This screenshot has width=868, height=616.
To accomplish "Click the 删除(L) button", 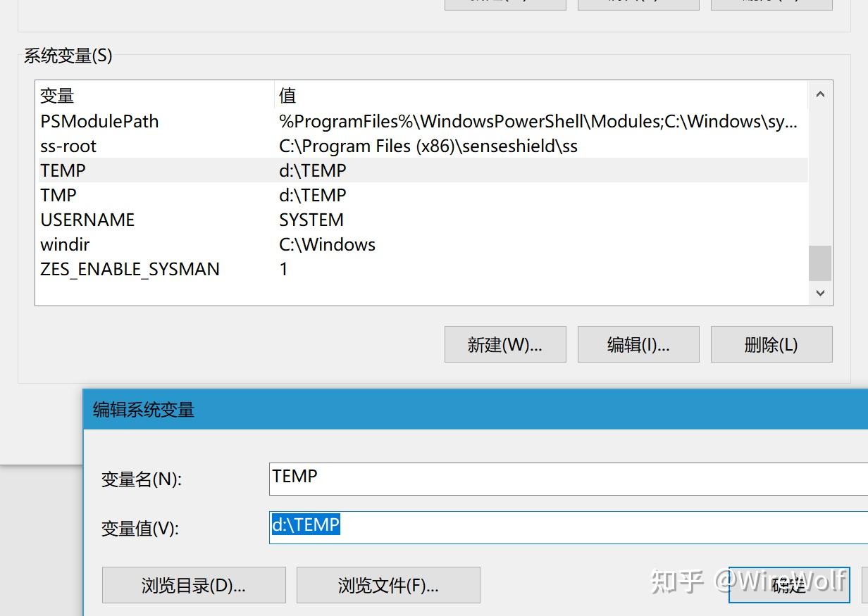I will pyautogui.click(x=771, y=344).
